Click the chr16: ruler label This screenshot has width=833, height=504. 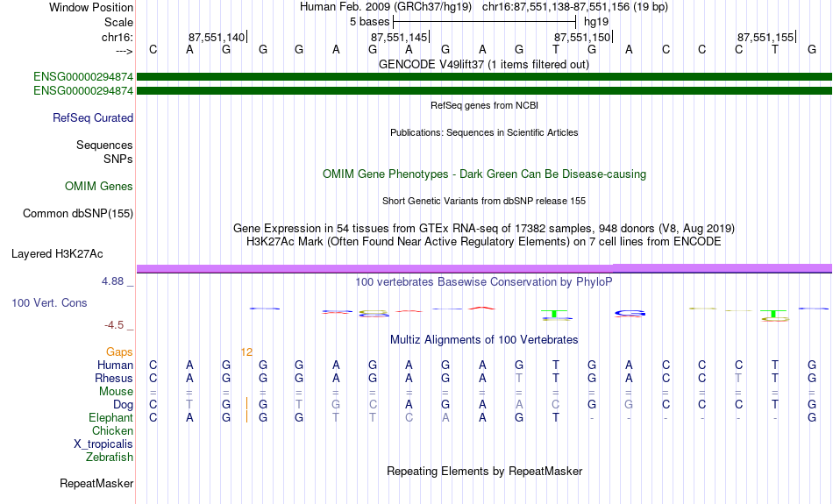(117, 37)
